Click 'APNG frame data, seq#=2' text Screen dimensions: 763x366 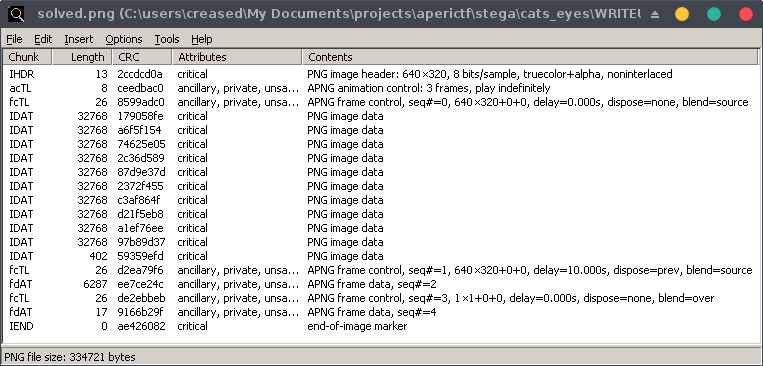pos(371,284)
